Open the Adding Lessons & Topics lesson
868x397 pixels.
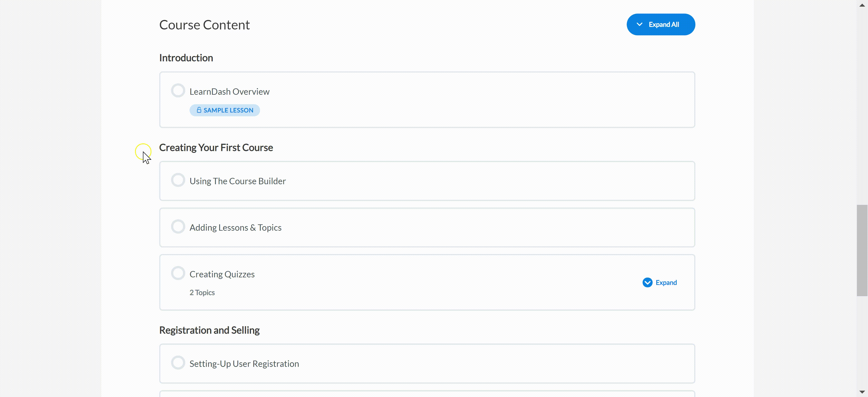235,228
